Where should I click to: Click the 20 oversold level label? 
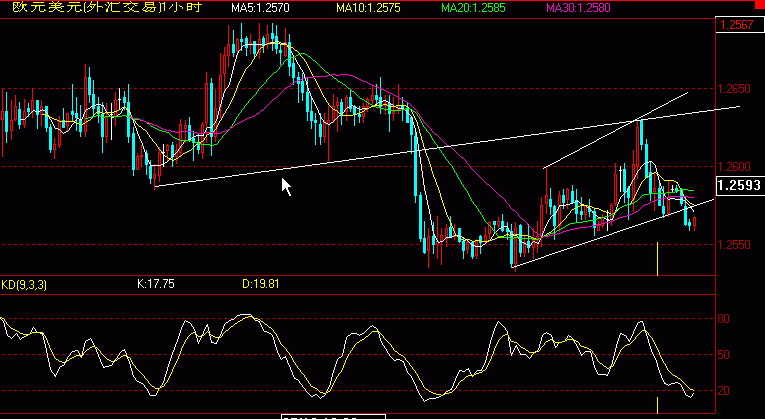tap(723, 391)
